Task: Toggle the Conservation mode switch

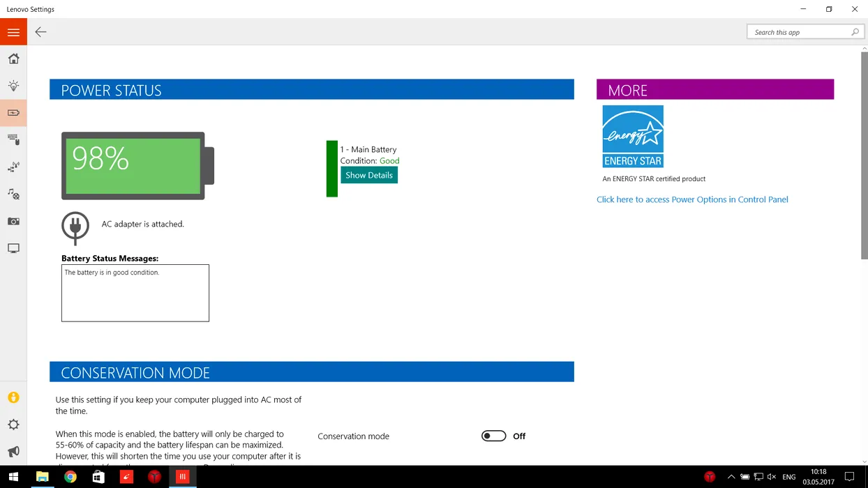Action: 493,436
